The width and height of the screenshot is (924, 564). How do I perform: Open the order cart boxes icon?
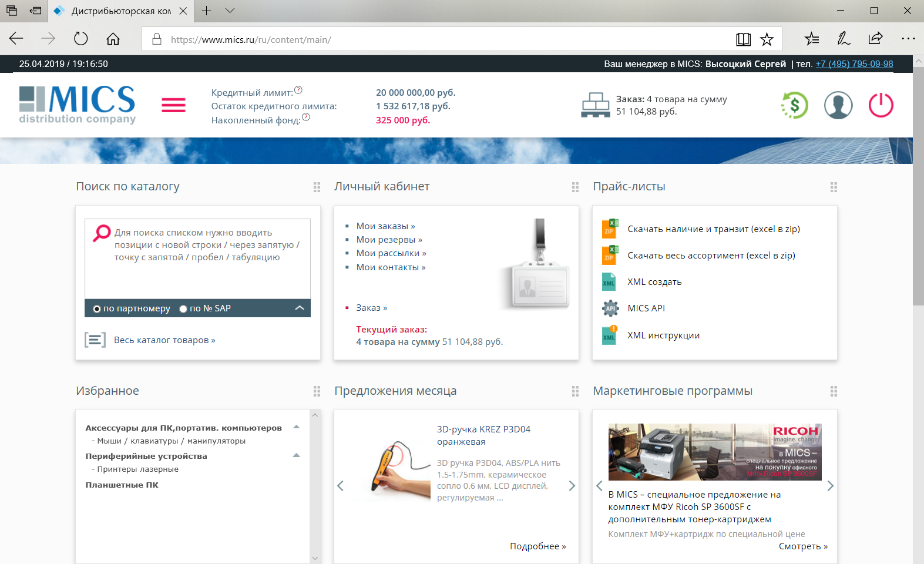click(x=595, y=106)
